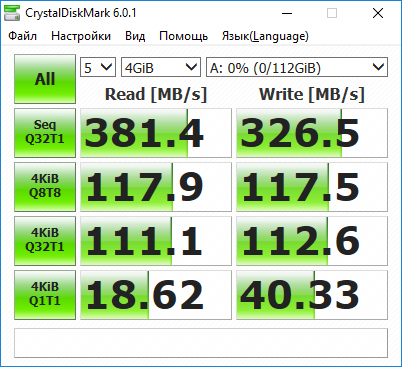The height and width of the screenshot is (367, 402).
Task: Start the 4KiB Q8T8 test
Action: pos(45,187)
